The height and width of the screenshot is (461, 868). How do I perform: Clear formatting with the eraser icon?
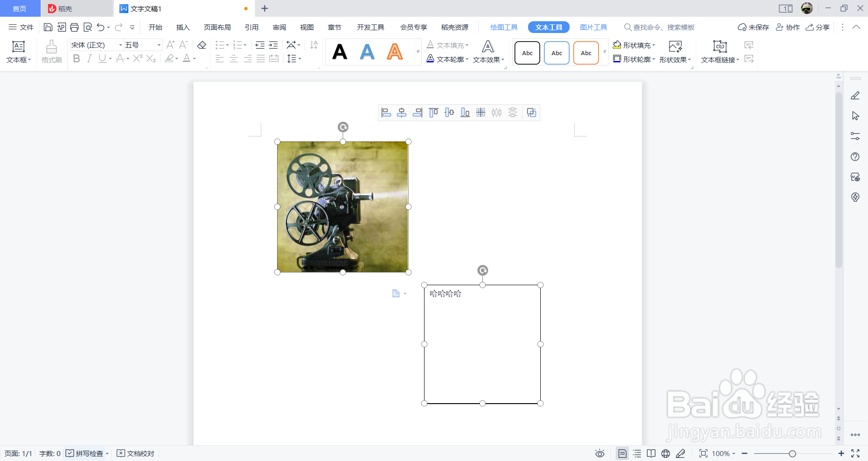202,45
